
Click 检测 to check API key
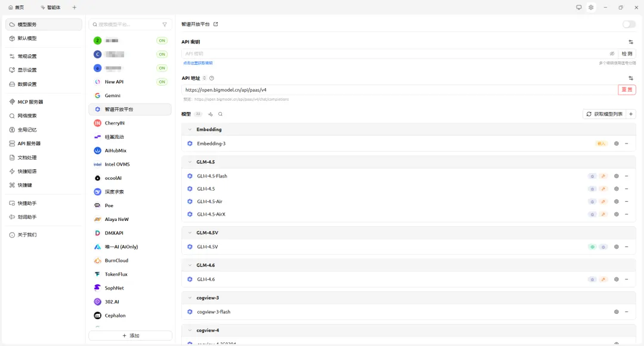[x=627, y=54]
